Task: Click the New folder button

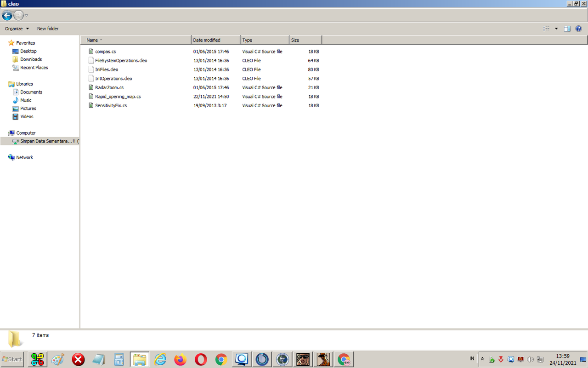Action: pos(48,29)
